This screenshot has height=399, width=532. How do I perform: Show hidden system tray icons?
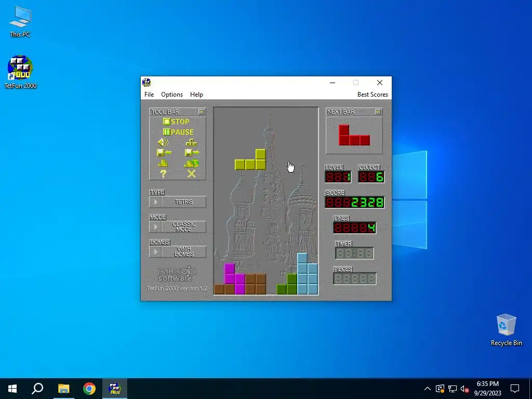tap(428, 389)
